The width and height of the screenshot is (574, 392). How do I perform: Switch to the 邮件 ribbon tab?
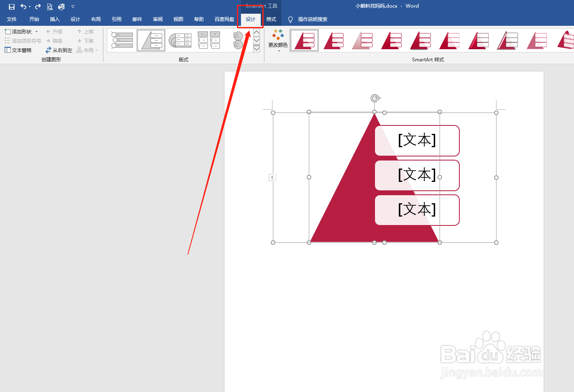tap(137, 19)
